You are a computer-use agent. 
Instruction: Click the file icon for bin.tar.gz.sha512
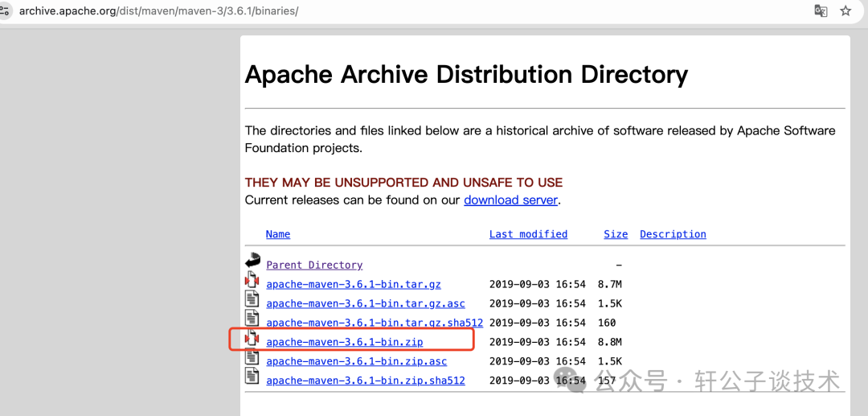coord(252,317)
